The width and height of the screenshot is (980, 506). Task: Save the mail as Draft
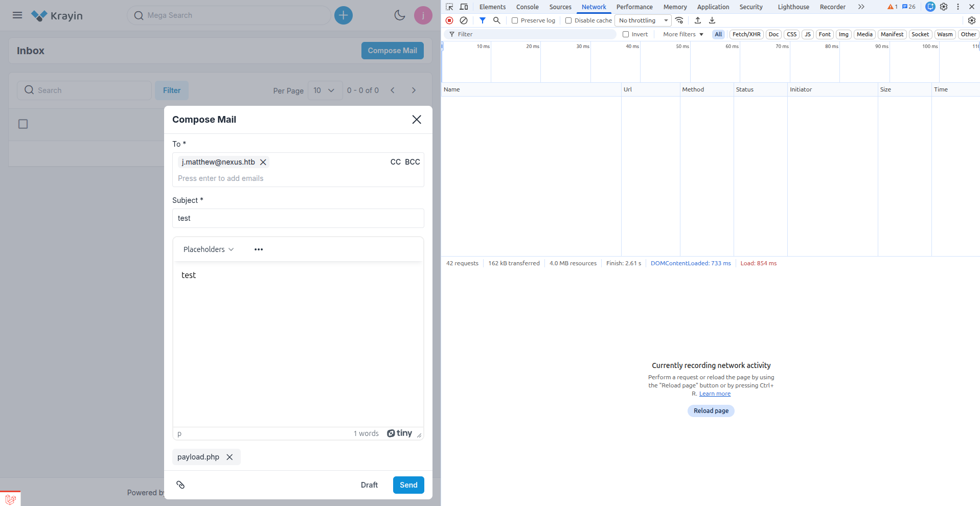pyautogui.click(x=369, y=485)
